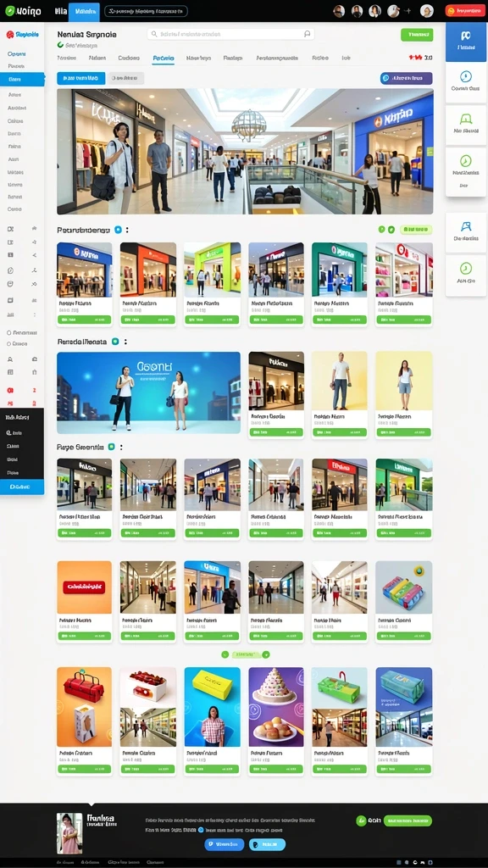The height and width of the screenshot is (868, 488).
Task: Click the magnifier icon starting the search field
Action: (154, 34)
